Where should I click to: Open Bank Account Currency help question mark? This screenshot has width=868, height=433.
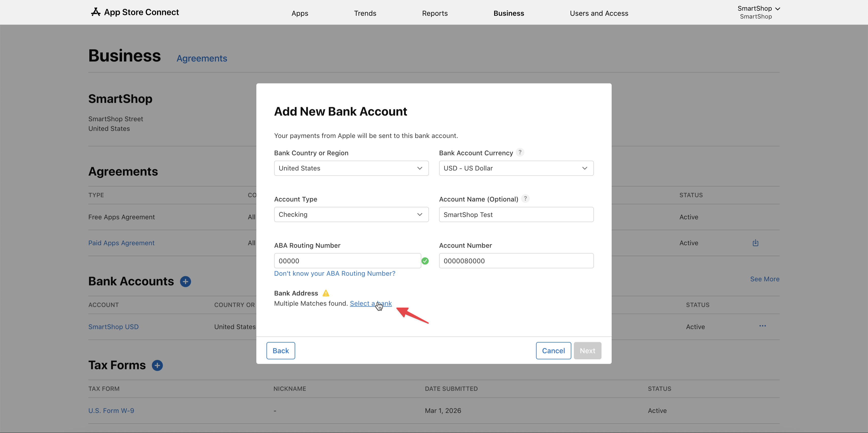(520, 152)
